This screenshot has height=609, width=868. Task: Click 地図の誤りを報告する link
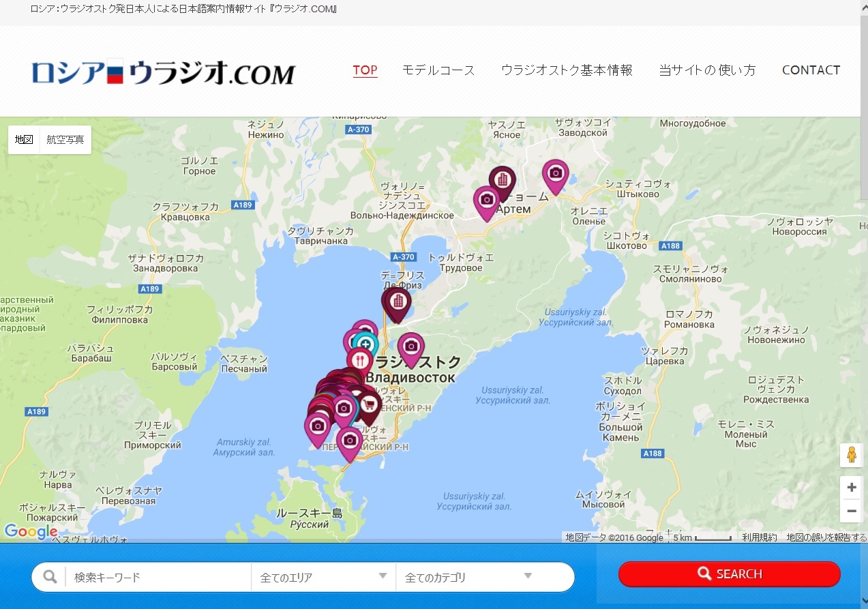826,537
